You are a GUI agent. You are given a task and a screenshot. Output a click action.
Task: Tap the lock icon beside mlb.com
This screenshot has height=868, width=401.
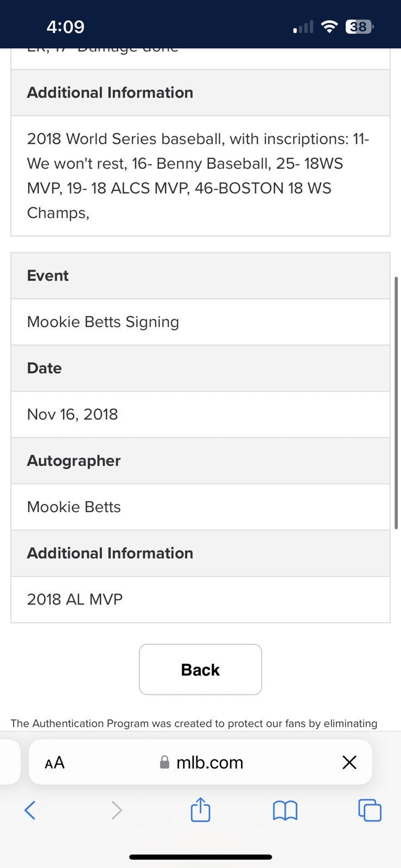pyautogui.click(x=164, y=763)
